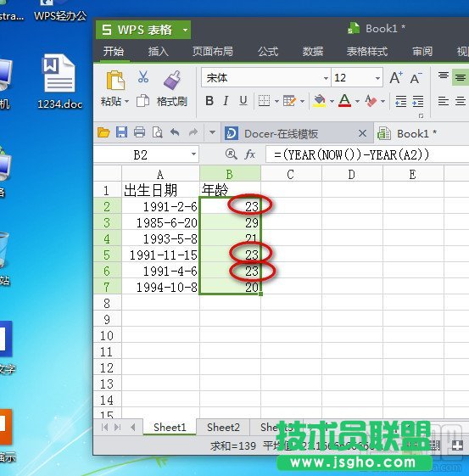
Task: Open the 插入 ribbon tab
Action: click(158, 51)
